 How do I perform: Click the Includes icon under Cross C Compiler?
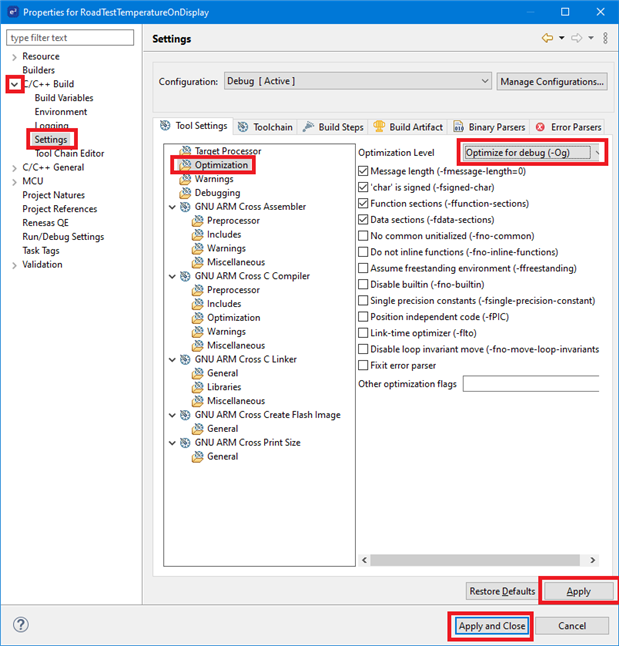(x=197, y=304)
